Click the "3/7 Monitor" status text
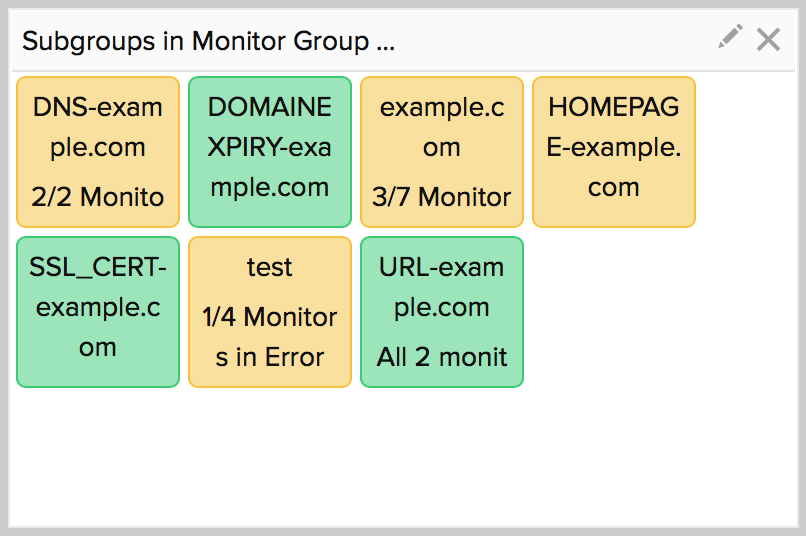806x536 pixels. pos(441,197)
